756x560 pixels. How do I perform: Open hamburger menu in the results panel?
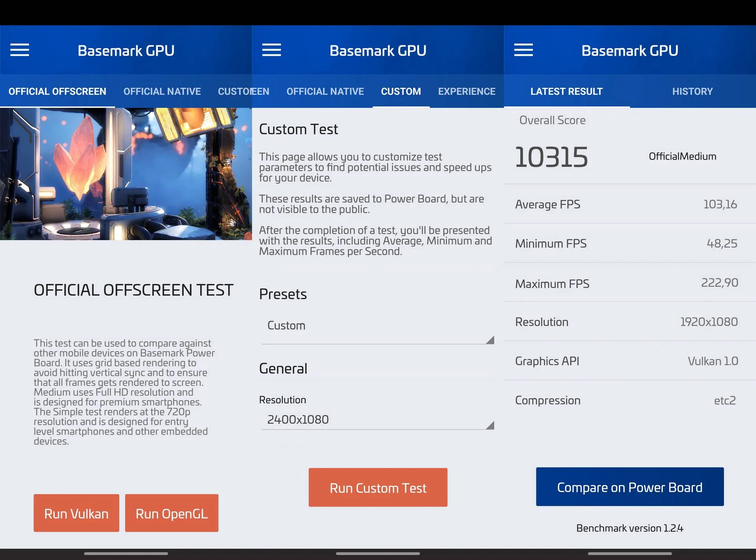(x=524, y=50)
